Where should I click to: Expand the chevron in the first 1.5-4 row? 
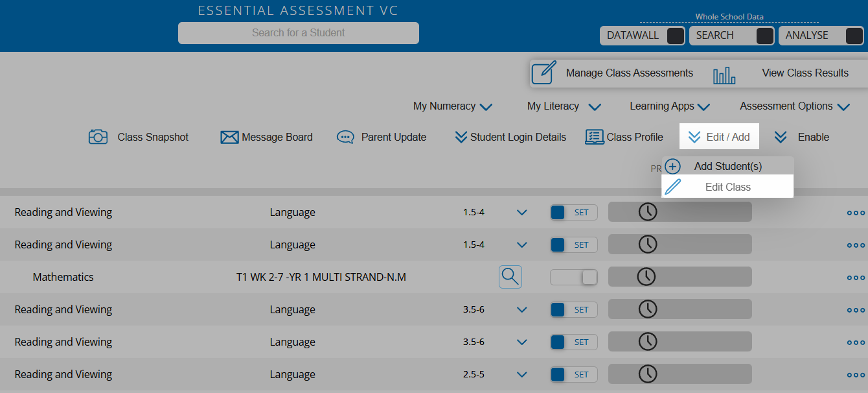[522, 212]
